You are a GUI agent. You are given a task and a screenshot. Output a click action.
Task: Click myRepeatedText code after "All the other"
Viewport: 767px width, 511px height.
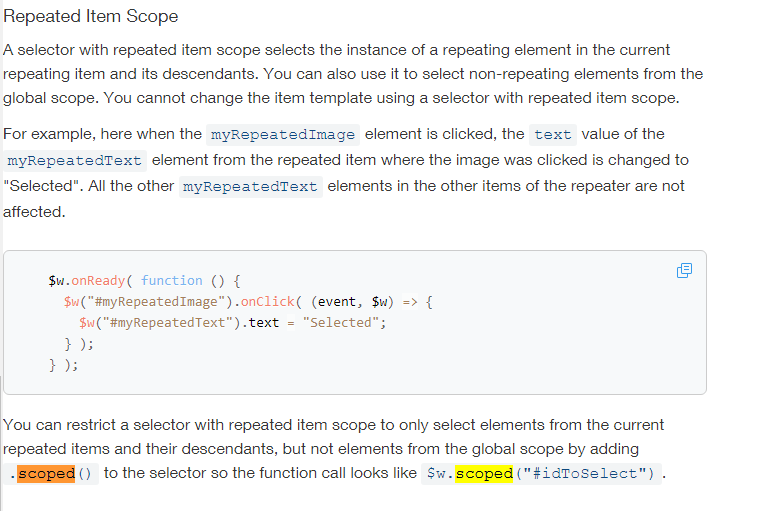click(x=250, y=186)
